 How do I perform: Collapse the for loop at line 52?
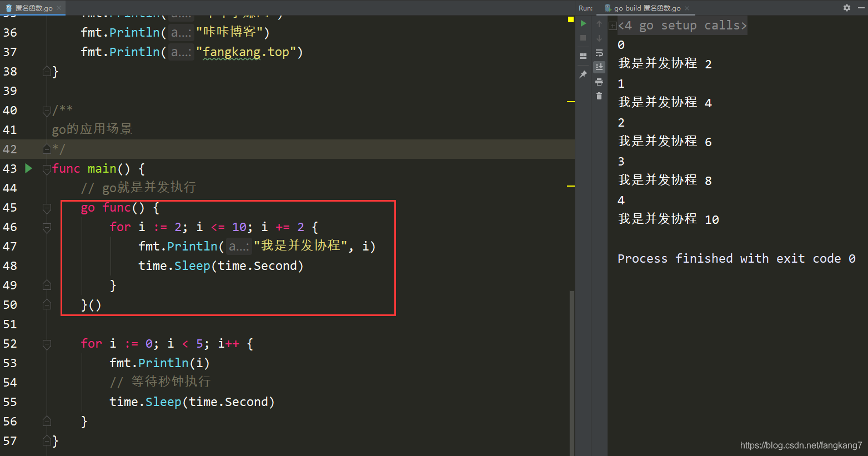point(47,344)
